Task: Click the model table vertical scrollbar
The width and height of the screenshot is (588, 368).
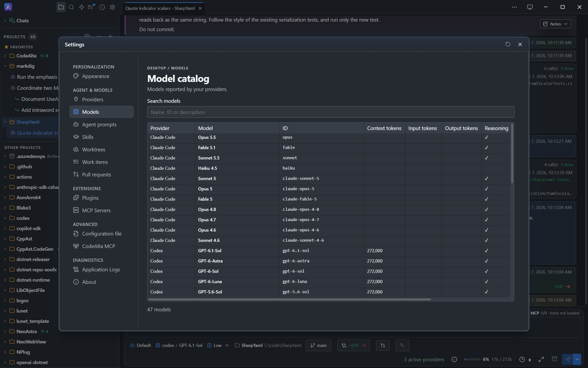Action: [x=512, y=153]
